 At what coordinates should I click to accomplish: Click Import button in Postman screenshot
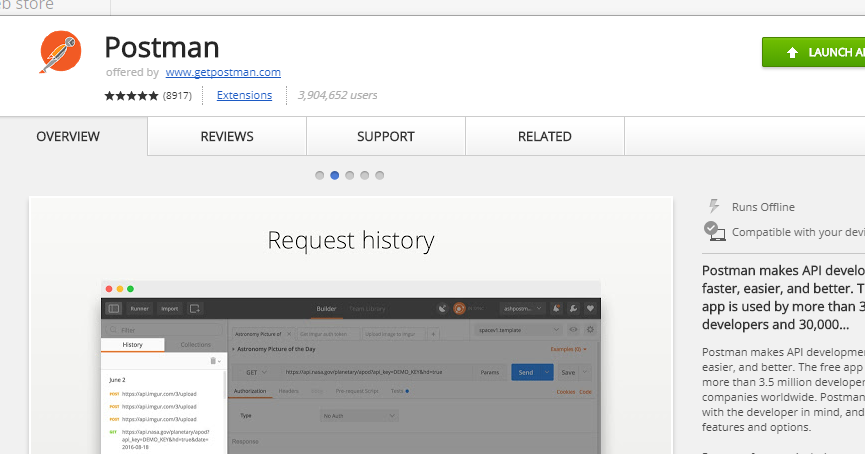coord(169,309)
